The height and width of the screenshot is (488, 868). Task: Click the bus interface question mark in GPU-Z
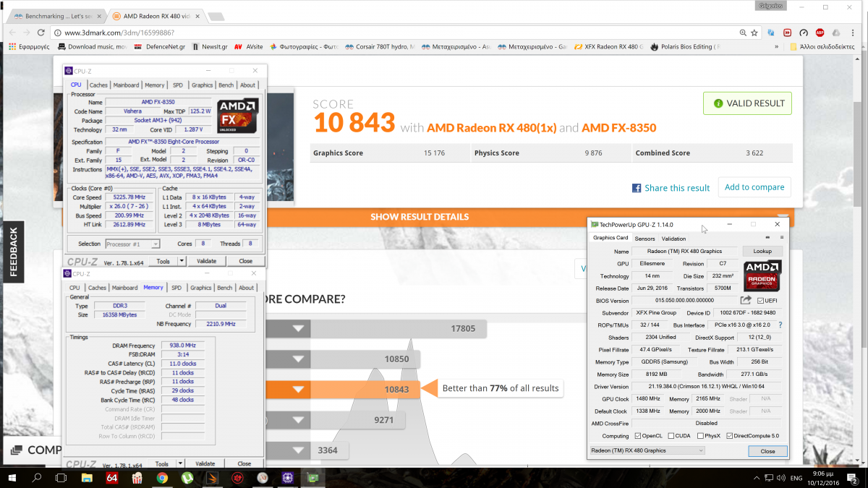pyautogui.click(x=780, y=325)
